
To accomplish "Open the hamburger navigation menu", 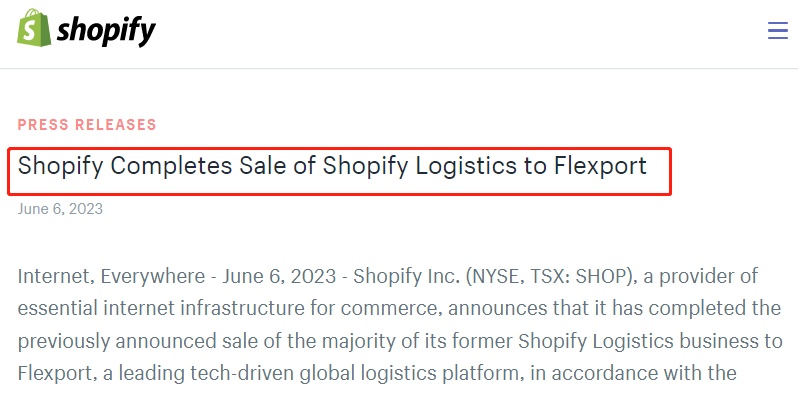I will pos(778,31).
